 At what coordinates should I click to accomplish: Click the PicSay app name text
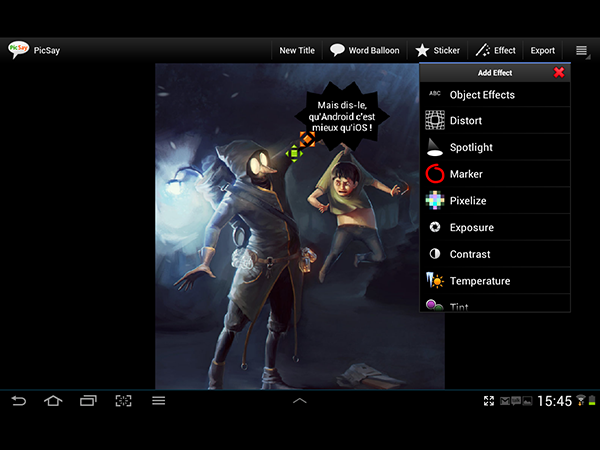point(47,51)
